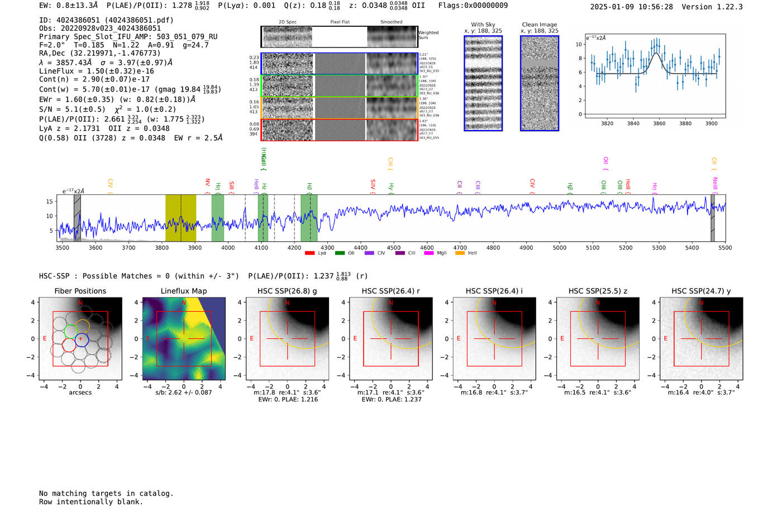Select the blue-bordered fiber spectrum row
782x532 pixels.
coord(339,64)
